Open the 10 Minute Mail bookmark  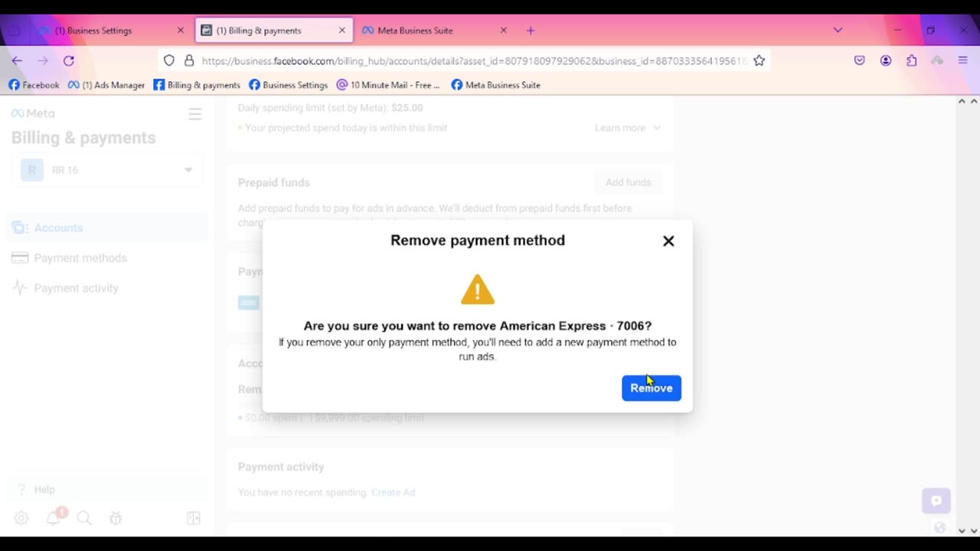click(x=388, y=85)
